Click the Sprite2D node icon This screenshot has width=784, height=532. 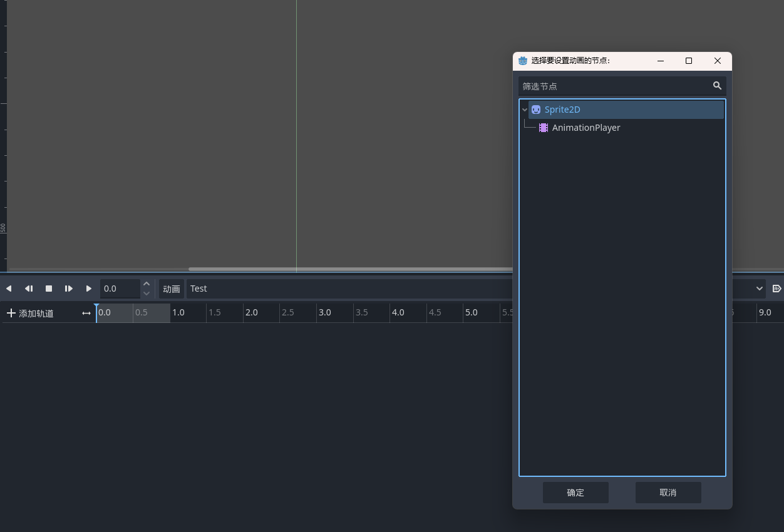(536, 110)
